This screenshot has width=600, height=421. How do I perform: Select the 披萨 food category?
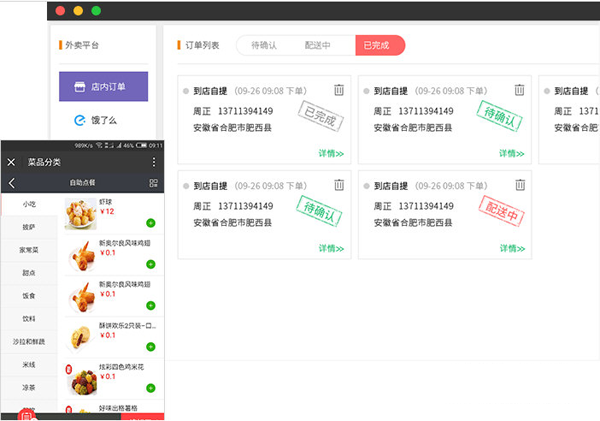(29, 227)
